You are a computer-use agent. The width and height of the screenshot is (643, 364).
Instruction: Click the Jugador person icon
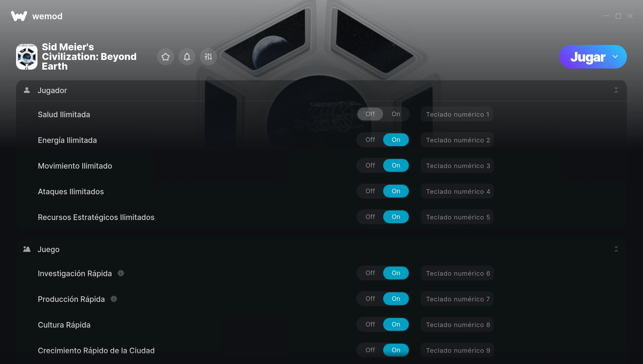pyautogui.click(x=27, y=90)
